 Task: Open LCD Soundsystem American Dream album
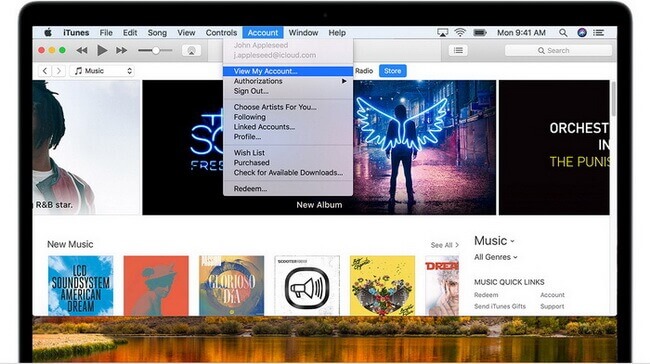click(80, 286)
